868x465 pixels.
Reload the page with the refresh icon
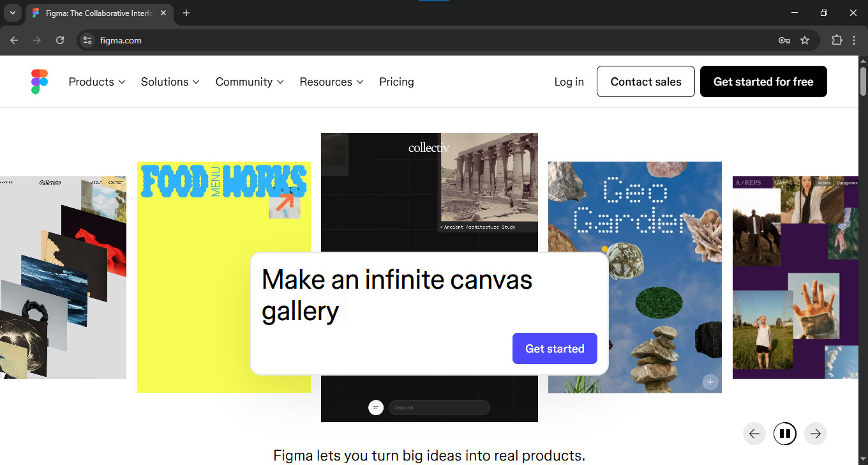[x=60, y=40]
